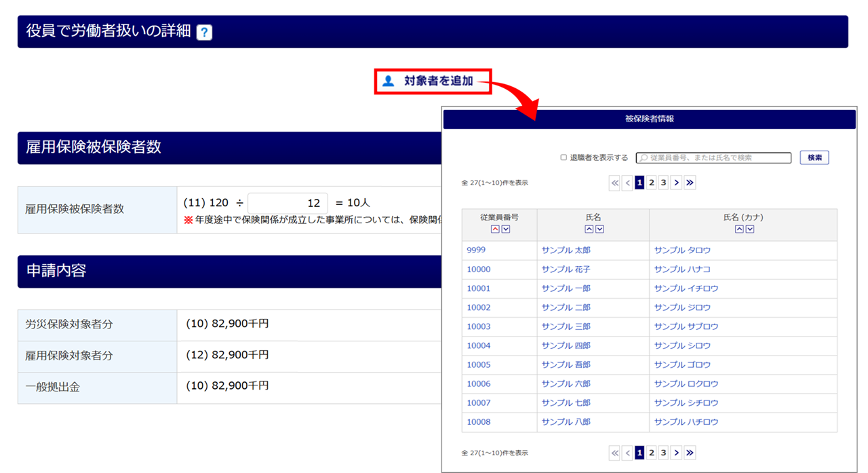The width and height of the screenshot is (868, 473).
Task: Jump to first page in bottom pagination
Action: click(x=614, y=453)
